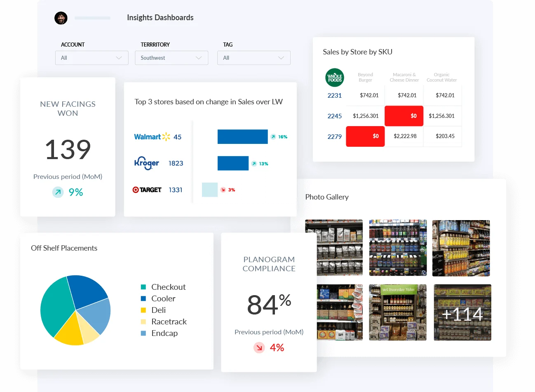Click the Walmart sales change bar
Viewport: 535px width, 392px height.
point(243,137)
